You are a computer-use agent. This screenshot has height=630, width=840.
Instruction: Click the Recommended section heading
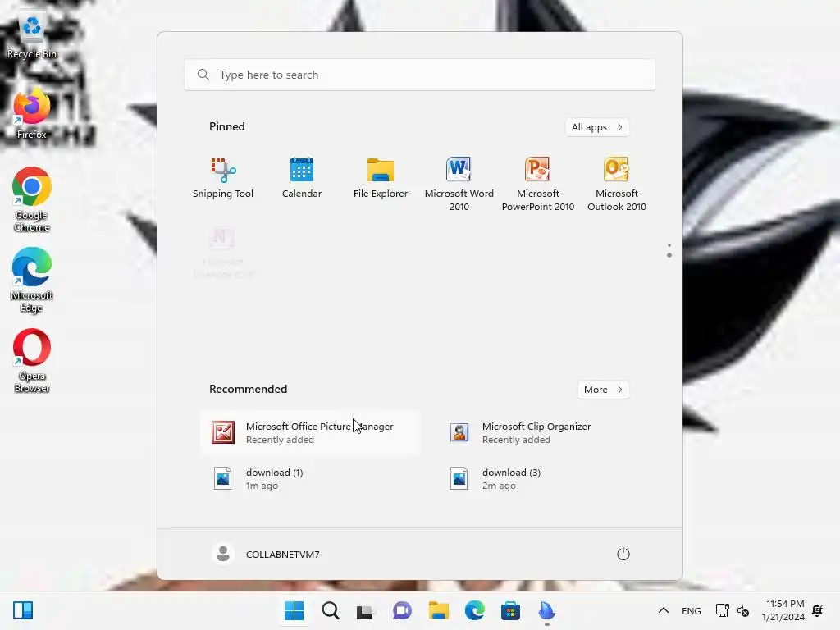pos(248,390)
